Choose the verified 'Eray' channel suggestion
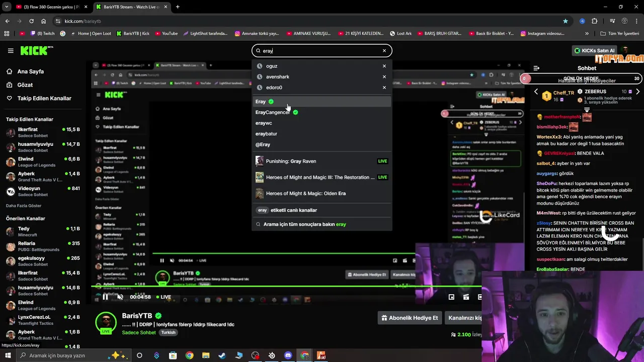 click(x=322, y=102)
